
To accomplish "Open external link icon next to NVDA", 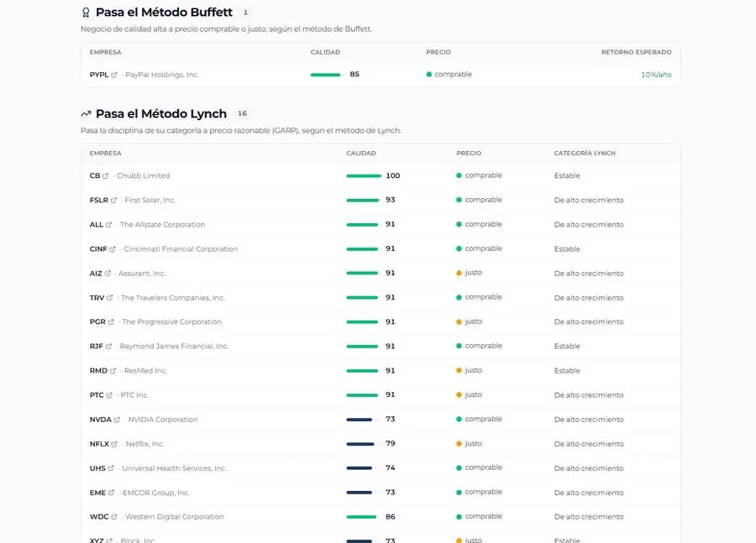I will click(117, 420).
